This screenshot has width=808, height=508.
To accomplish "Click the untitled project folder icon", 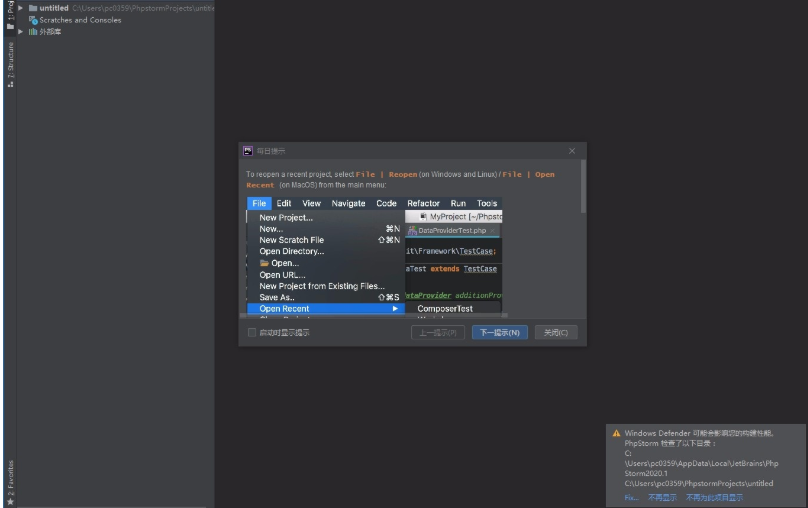I will pos(33,8).
